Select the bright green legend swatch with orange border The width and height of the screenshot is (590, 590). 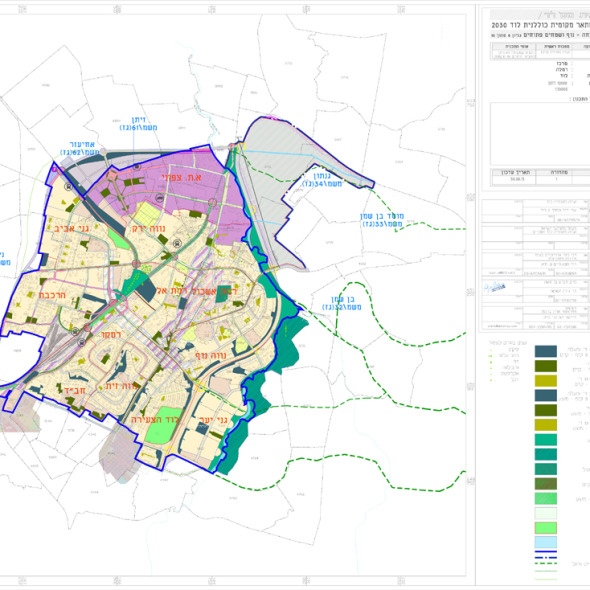pyautogui.click(x=546, y=528)
